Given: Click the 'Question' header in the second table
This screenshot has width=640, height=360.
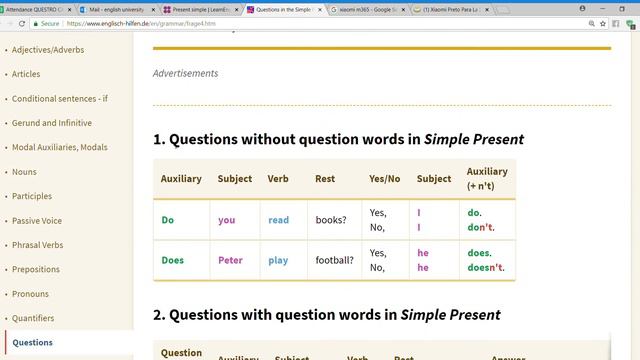Looking at the screenshot, I should (x=181, y=353).
